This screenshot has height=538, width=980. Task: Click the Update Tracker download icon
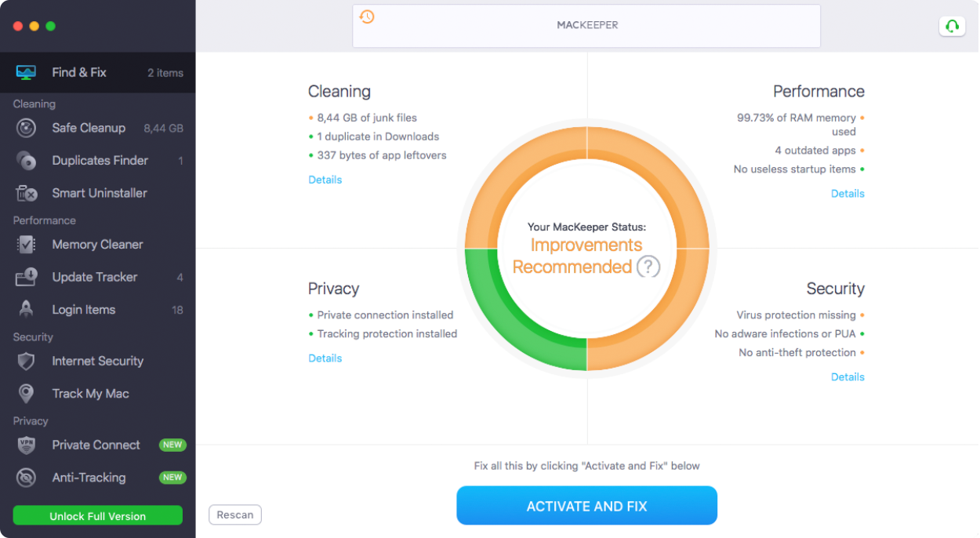tap(26, 277)
